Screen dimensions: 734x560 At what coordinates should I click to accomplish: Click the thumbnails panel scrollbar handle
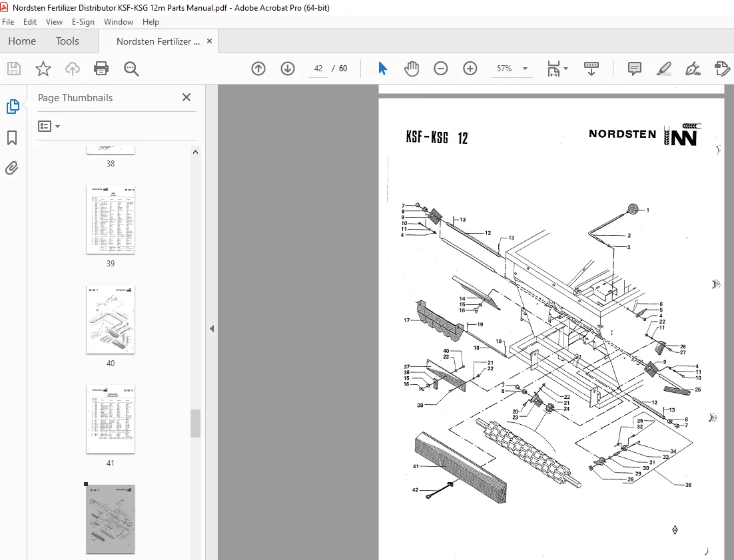(x=195, y=423)
